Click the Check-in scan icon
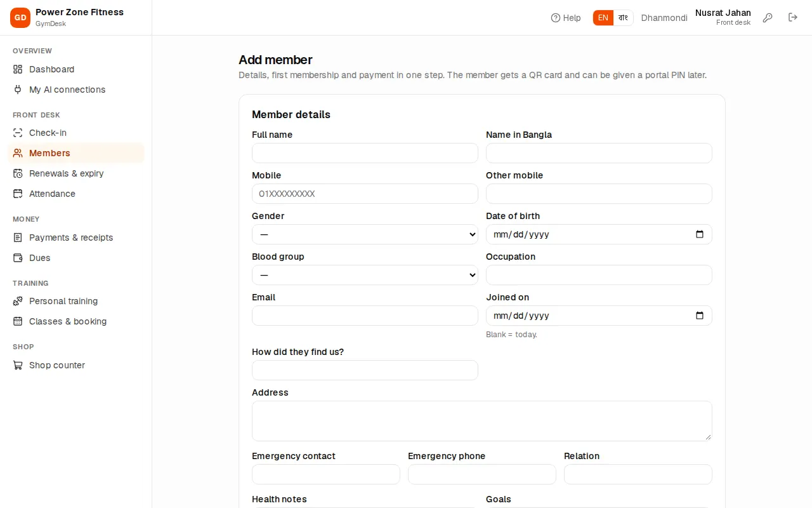812x508 pixels. (x=18, y=133)
